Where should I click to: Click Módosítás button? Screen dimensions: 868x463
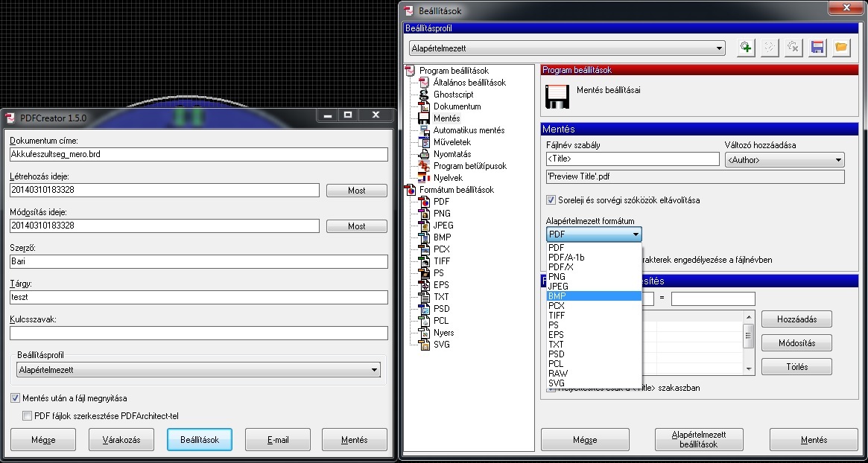click(796, 343)
